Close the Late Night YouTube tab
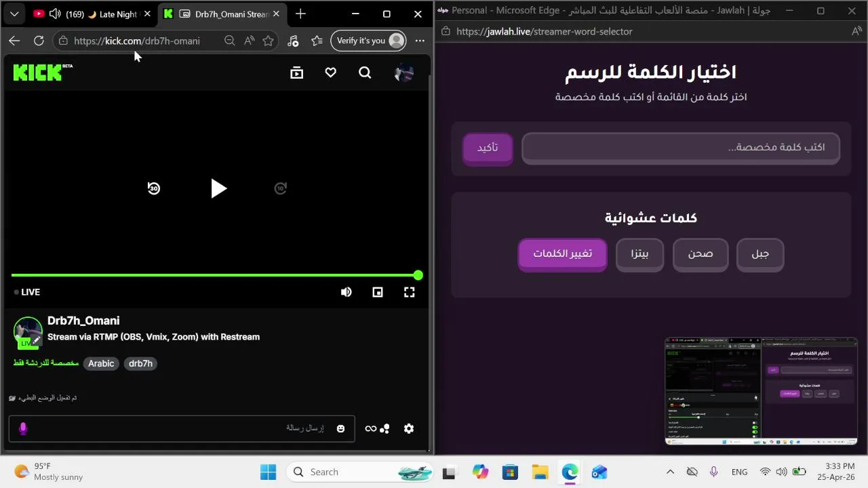Viewport: 868px width, 488px height. tap(147, 14)
